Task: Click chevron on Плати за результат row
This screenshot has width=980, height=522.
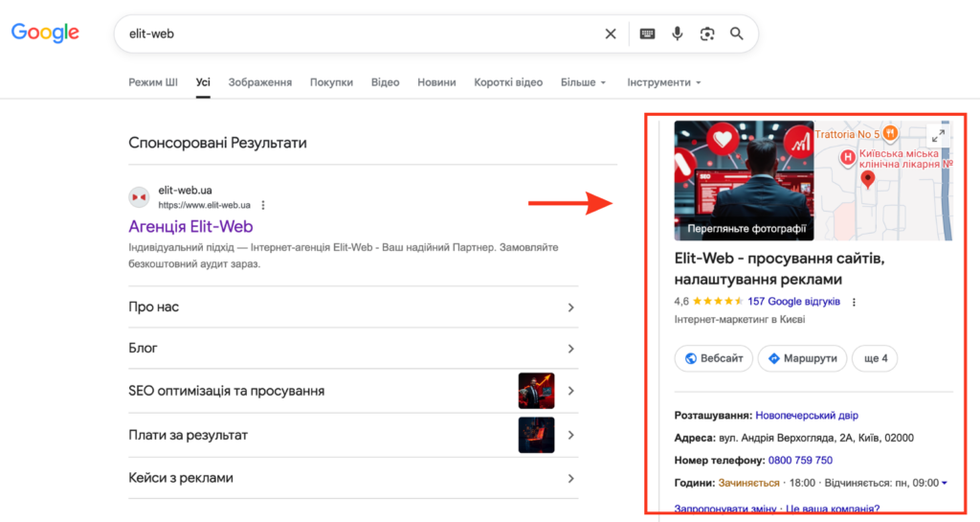Action: coord(570,435)
